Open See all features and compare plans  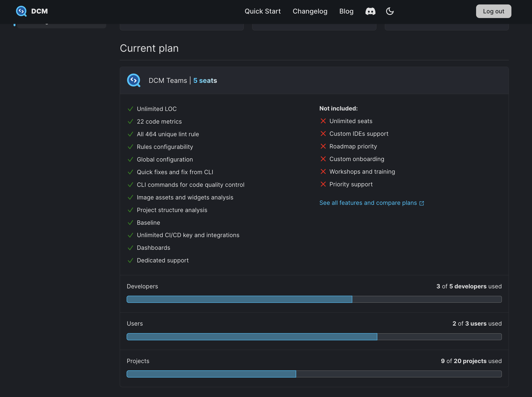pyautogui.click(x=368, y=203)
